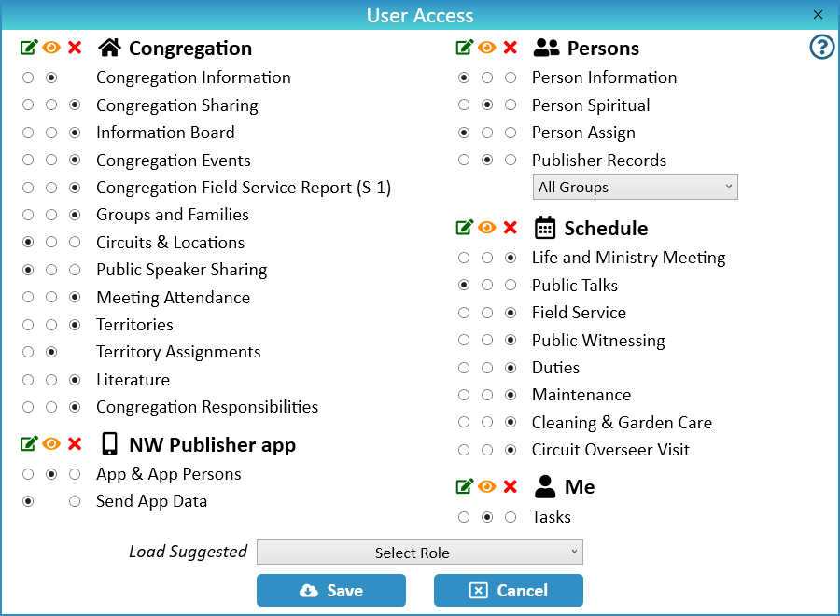840x616 pixels.
Task: Click the house icon beside Congregation
Action: point(110,48)
